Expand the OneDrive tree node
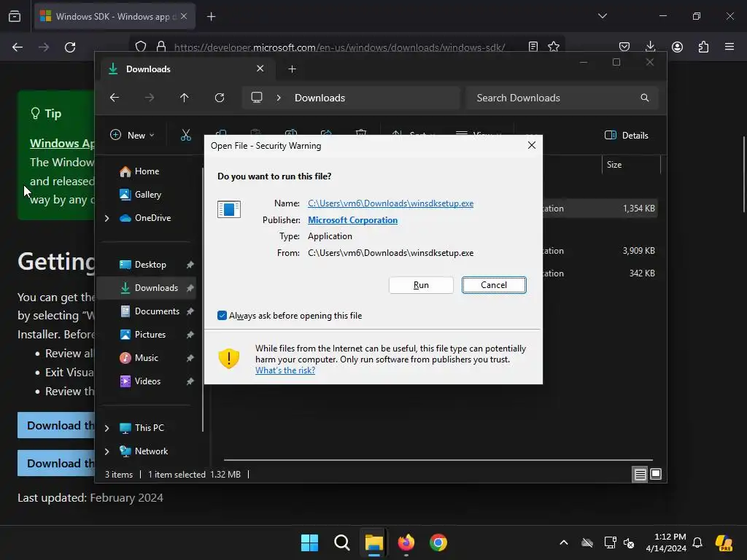 (x=107, y=218)
